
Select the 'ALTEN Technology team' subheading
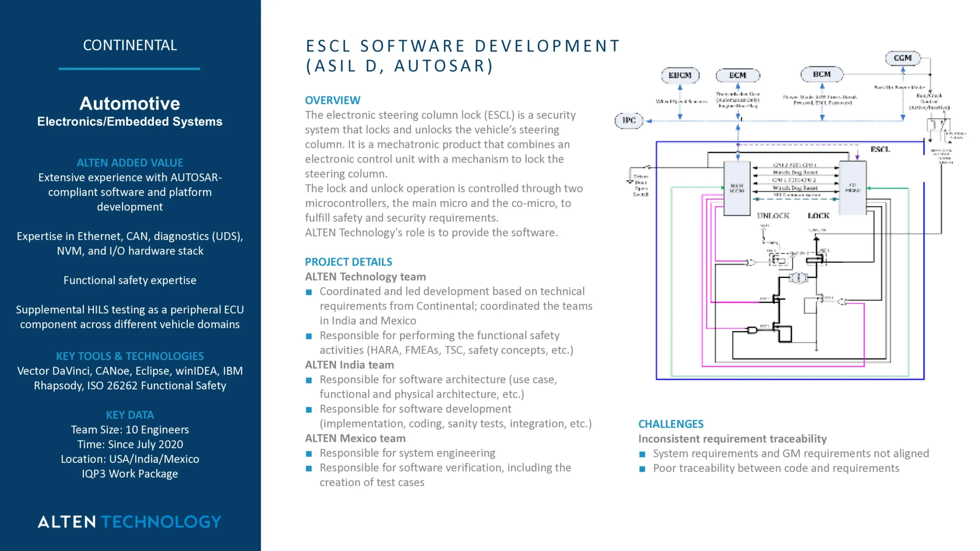click(x=366, y=277)
